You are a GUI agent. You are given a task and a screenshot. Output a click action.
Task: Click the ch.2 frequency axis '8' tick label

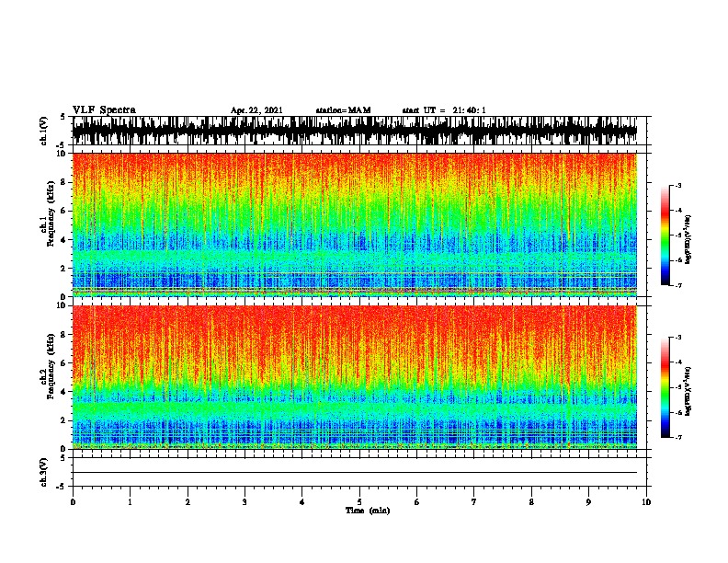(65, 335)
